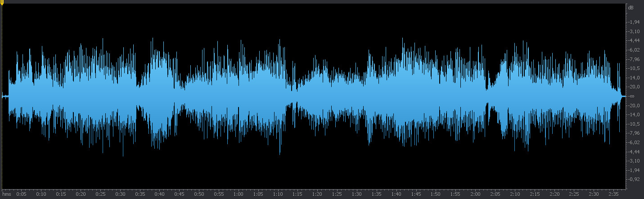Click the dark bar above the waveform
Image resolution: width=644 pixels, height=199 pixels.
315,2
